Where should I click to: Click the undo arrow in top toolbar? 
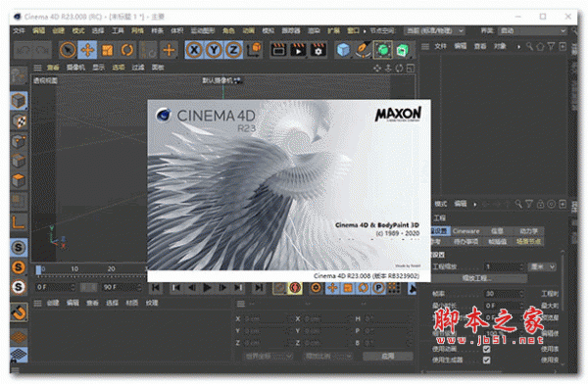click(24, 50)
